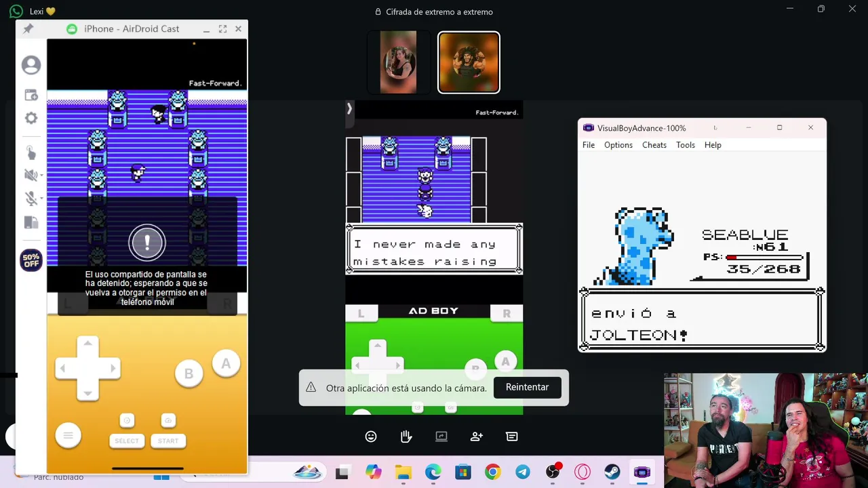The height and width of the screenshot is (488, 868).
Task: Tap START on the yellow emulator
Action: pos(168,441)
